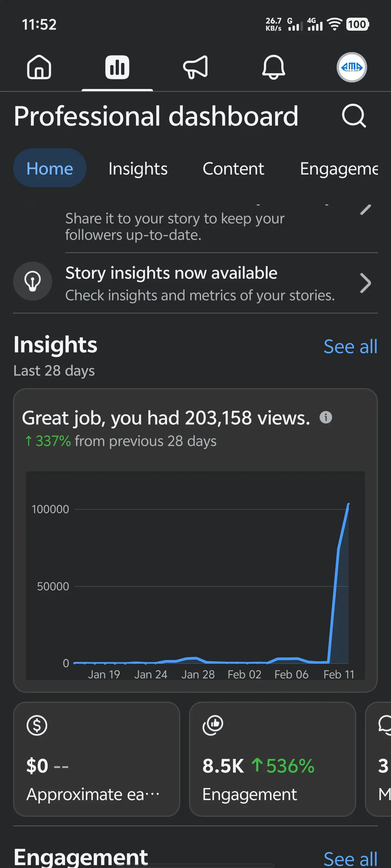Open the Approximate earnings card
The width and height of the screenshot is (391, 868).
tap(97, 759)
